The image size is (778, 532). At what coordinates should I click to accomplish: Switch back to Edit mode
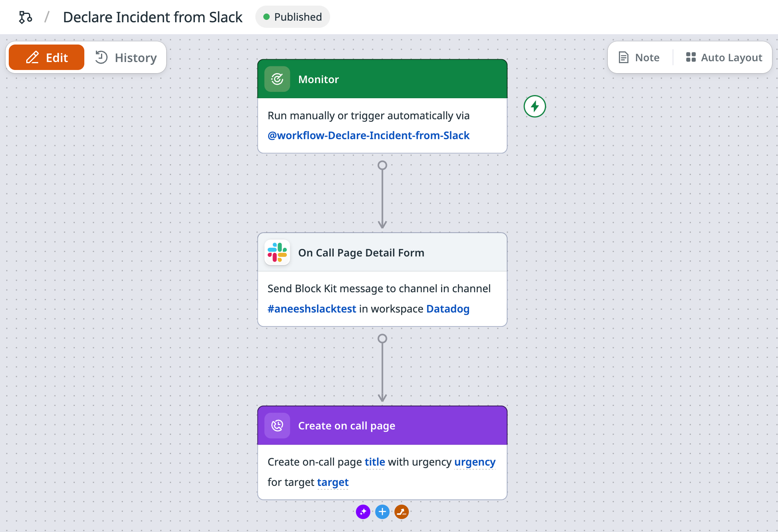click(x=46, y=57)
